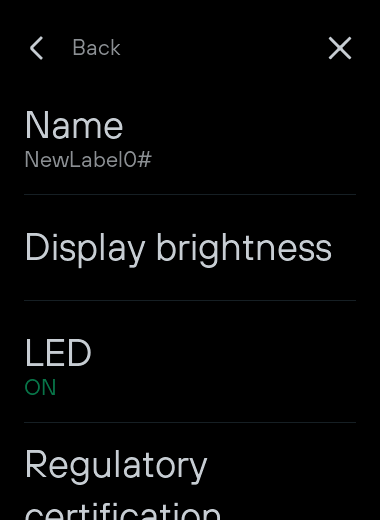Tap the partially visible certification text
Image resolution: width=380 pixels, height=520 pixels.
coord(122,512)
